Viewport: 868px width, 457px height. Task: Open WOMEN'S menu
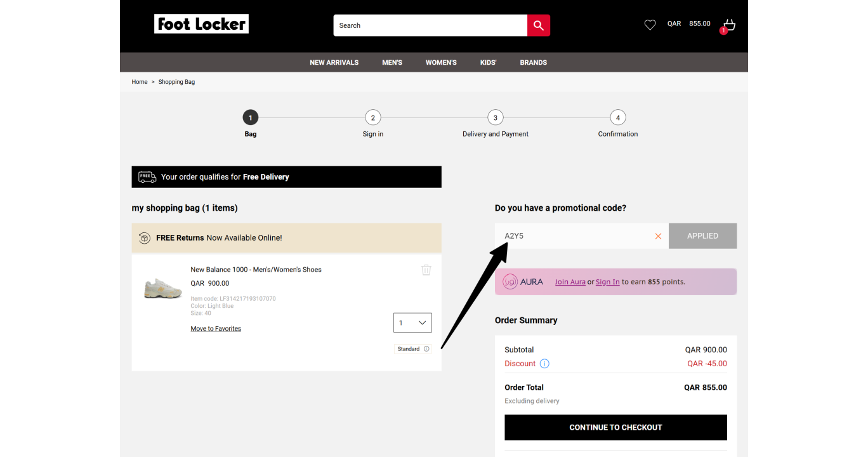(x=441, y=62)
